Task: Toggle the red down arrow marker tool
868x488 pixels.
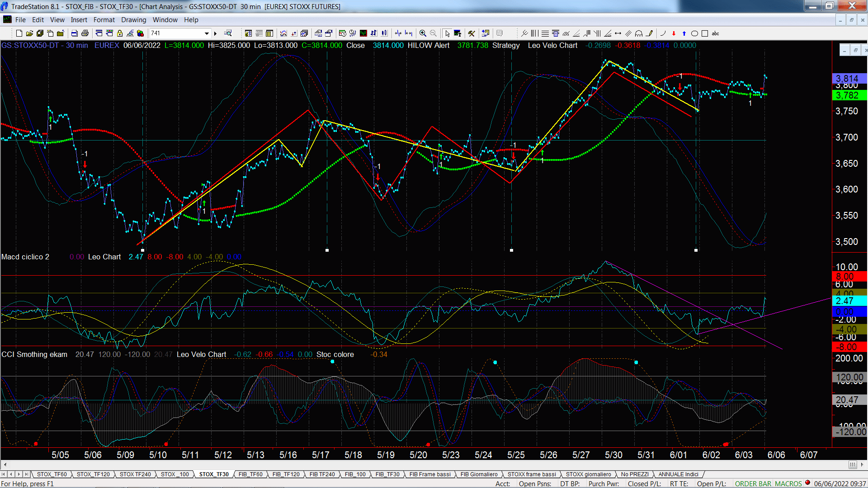Action: point(674,33)
